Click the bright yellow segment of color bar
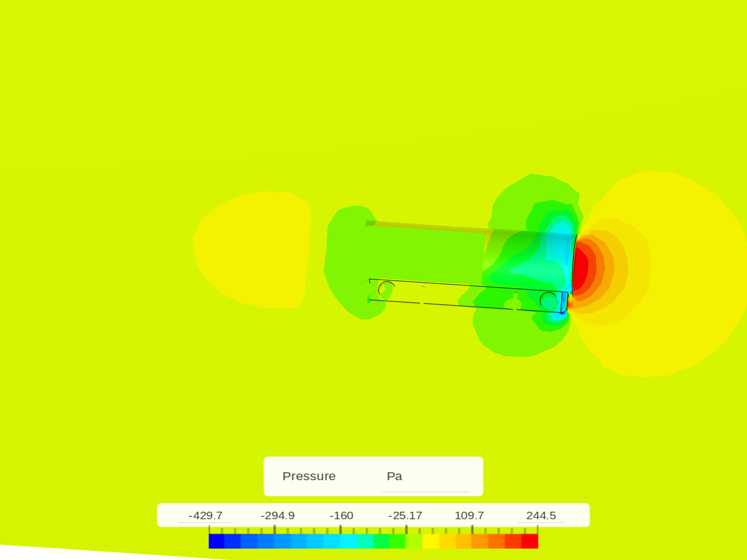747x560 pixels. point(431,541)
